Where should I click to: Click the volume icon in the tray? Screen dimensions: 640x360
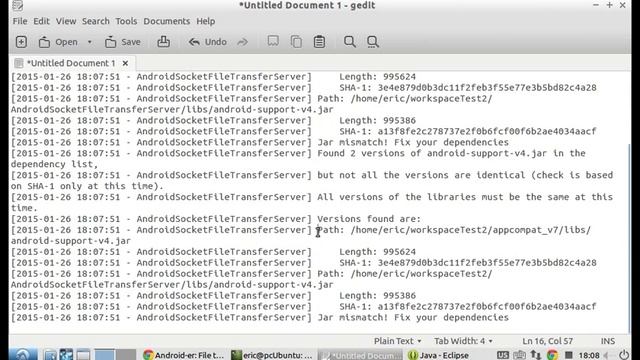(607, 355)
